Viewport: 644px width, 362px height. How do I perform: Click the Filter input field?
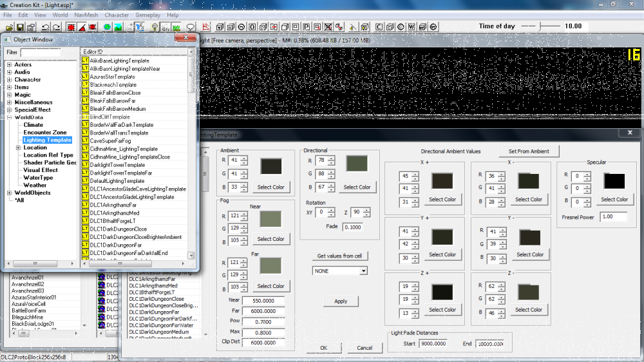(40, 53)
